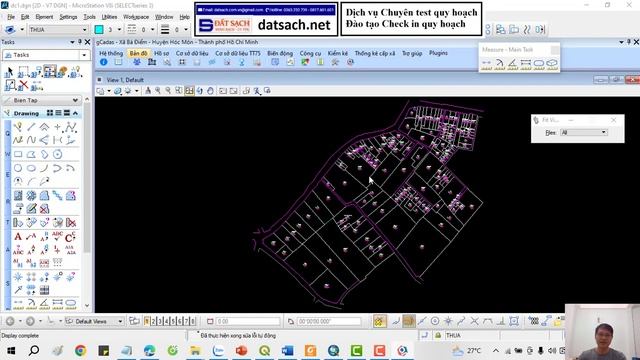Image resolution: width=640 pixels, height=360 pixels.
Task: Activate the Place Text 'A' tool
Action: [18, 236]
